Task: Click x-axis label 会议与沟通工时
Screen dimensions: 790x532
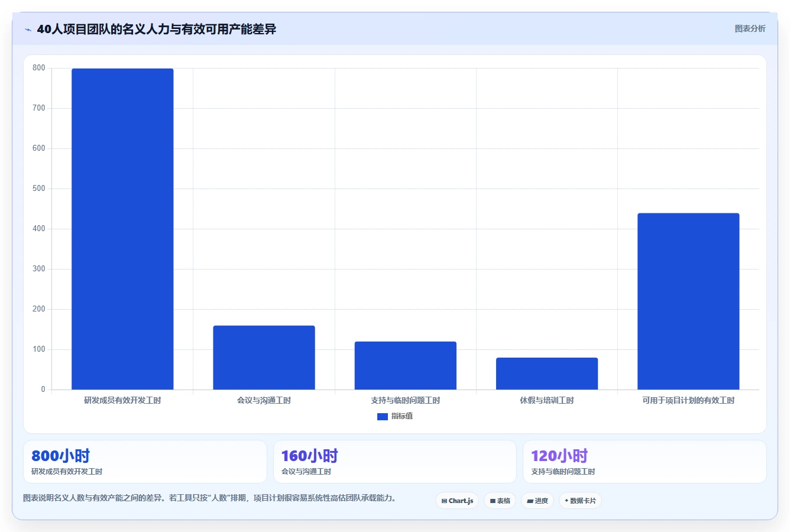Action: [x=264, y=401]
